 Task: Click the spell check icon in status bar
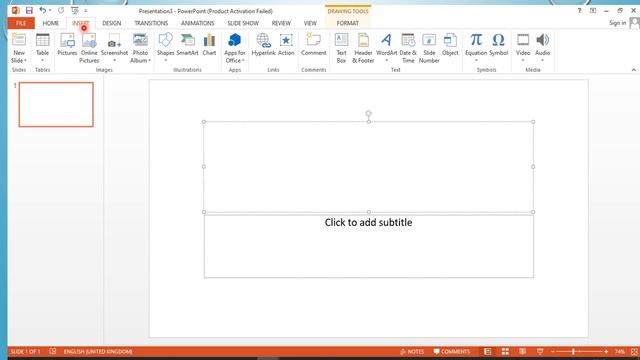pyautogui.click(x=53, y=351)
